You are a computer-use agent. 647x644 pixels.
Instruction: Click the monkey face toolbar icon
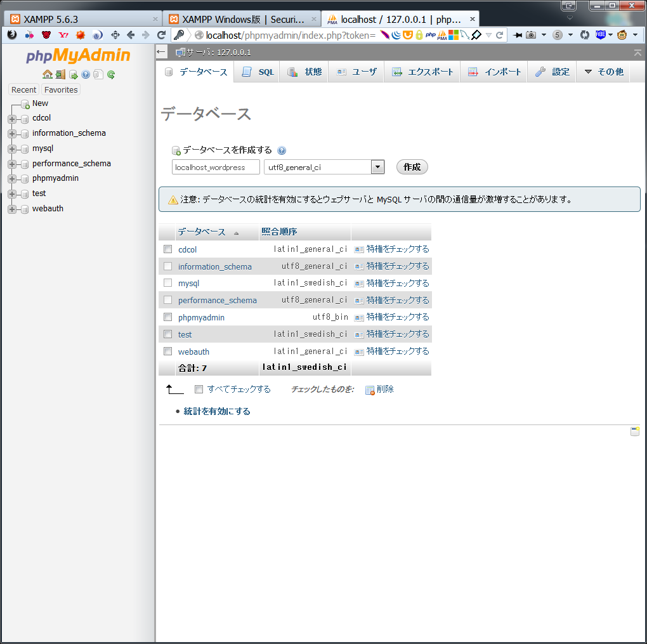[622, 35]
